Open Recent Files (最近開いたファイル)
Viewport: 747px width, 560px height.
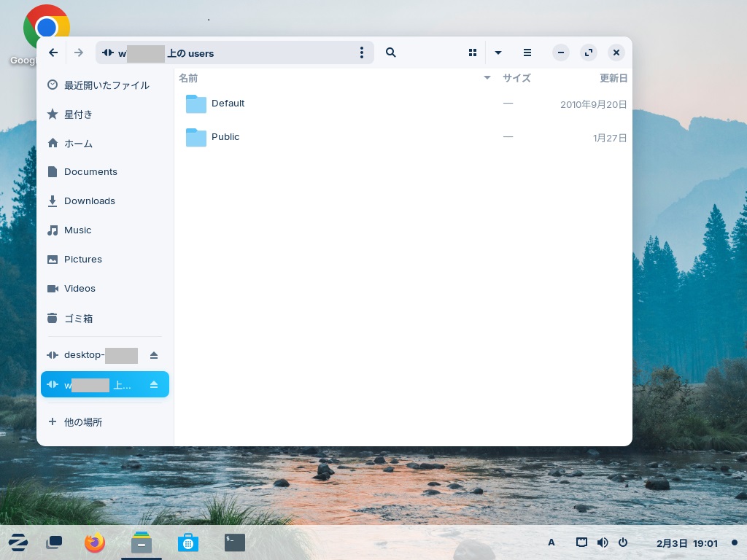(x=107, y=85)
